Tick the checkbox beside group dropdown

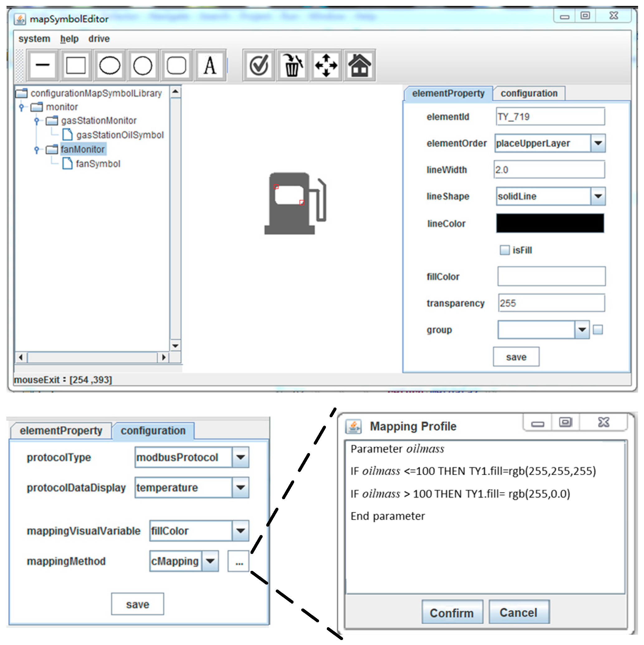(598, 330)
